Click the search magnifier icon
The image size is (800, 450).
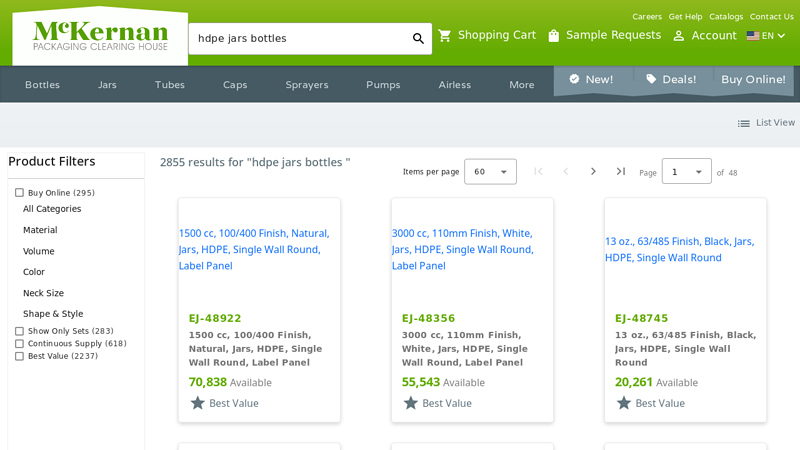point(418,39)
